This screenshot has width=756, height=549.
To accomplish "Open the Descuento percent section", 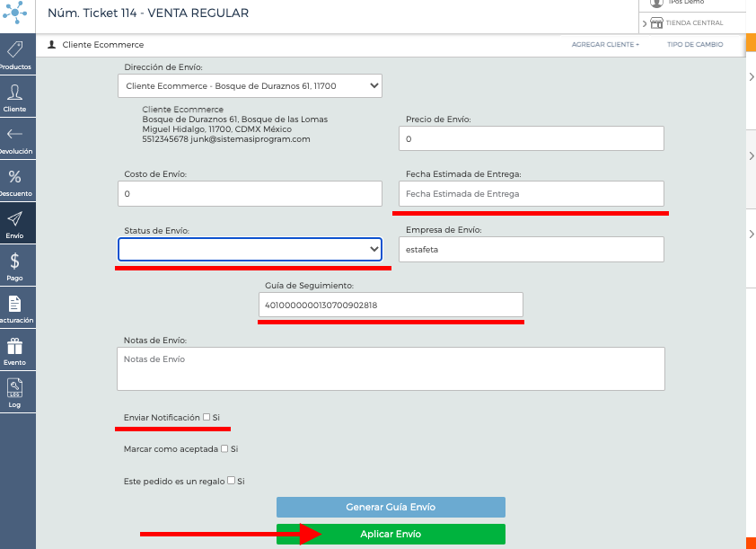I will 17,182.
